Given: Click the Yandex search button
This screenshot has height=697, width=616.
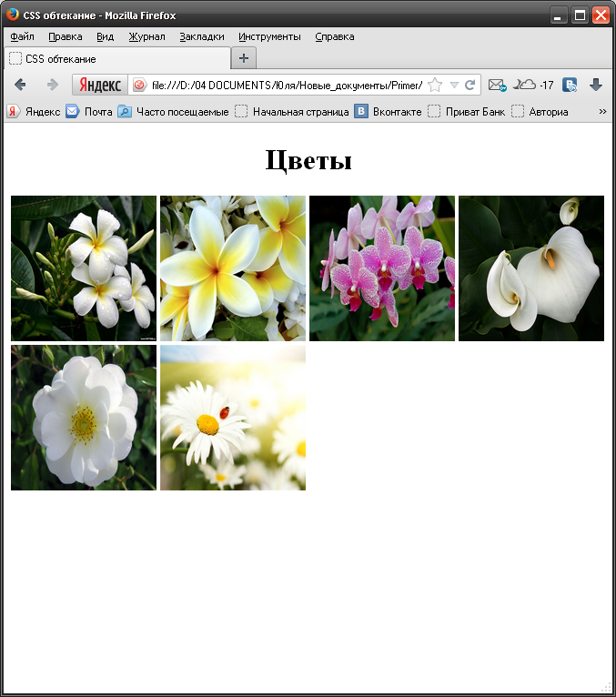Looking at the screenshot, I should pyautogui.click(x=99, y=85).
